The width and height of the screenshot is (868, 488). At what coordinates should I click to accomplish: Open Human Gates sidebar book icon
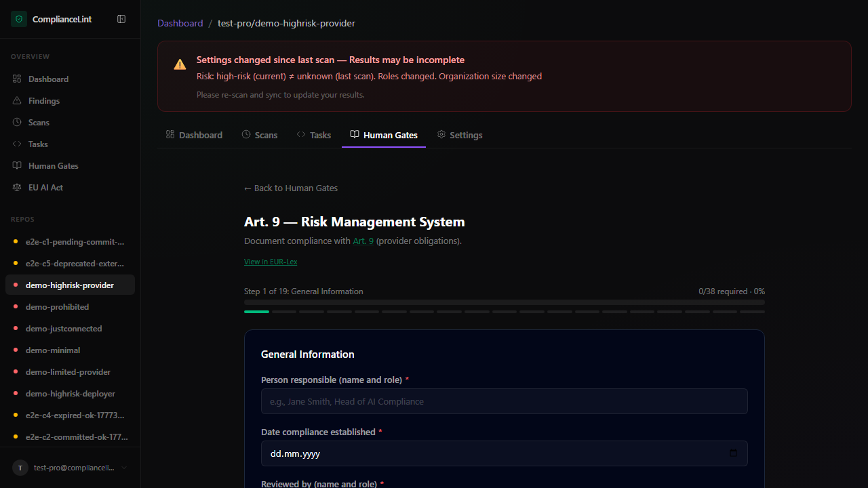tap(17, 166)
